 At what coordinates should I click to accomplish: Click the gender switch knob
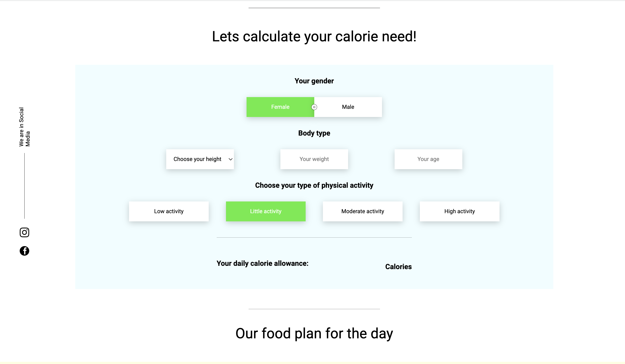(x=314, y=107)
